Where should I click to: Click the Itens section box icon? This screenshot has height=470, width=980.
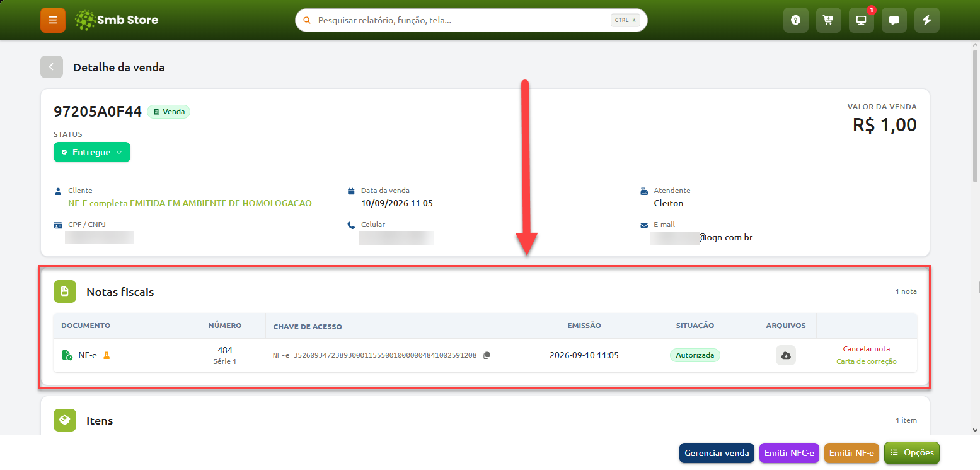point(65,420)
